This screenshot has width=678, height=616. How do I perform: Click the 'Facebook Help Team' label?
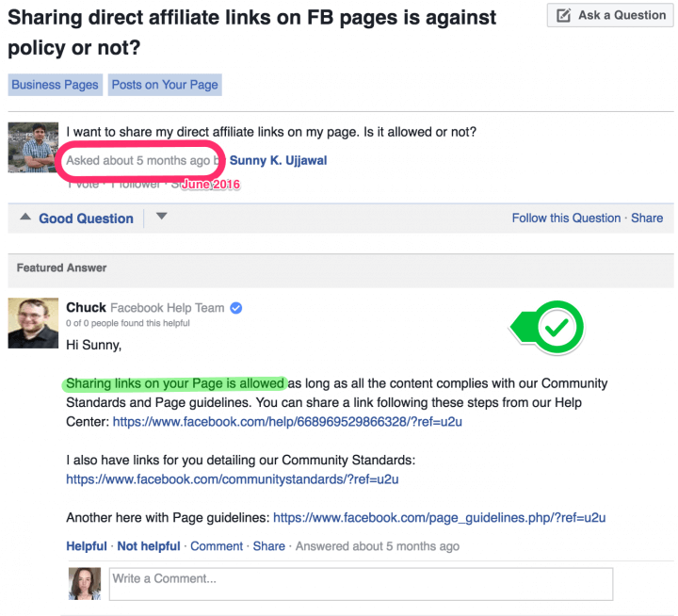(x=168, y=308)
